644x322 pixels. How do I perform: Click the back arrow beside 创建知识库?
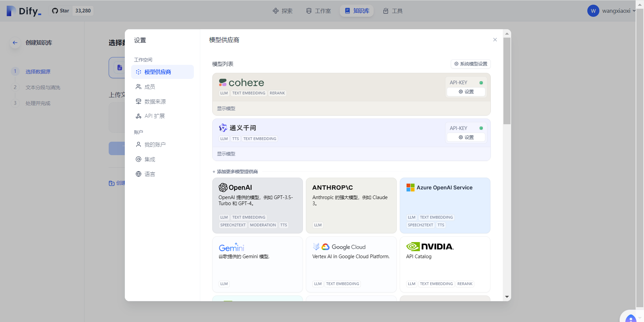point(15,43)
